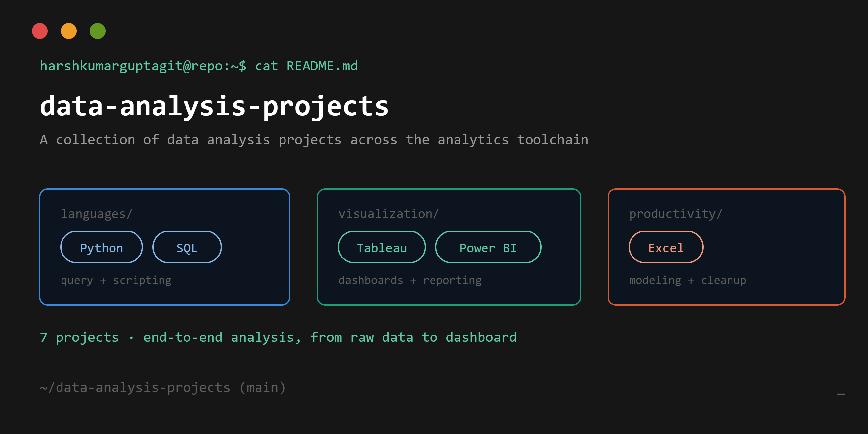Click the 'query + scripting' caption

pos(116,280)
